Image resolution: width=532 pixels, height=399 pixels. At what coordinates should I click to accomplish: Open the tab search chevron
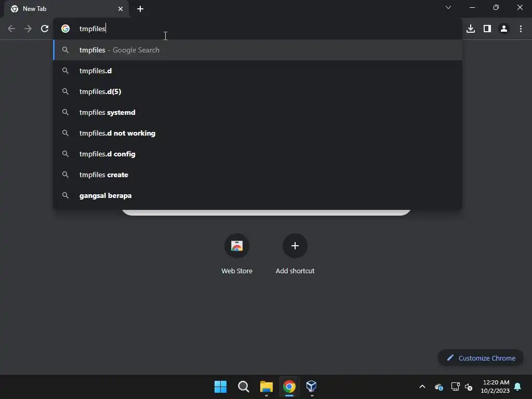[448, 7]
